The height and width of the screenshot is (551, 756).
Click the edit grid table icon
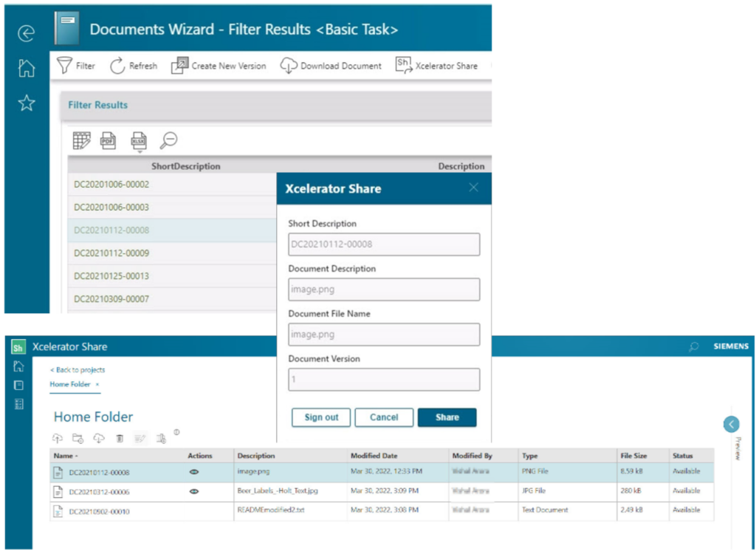[x=81, y=140]
